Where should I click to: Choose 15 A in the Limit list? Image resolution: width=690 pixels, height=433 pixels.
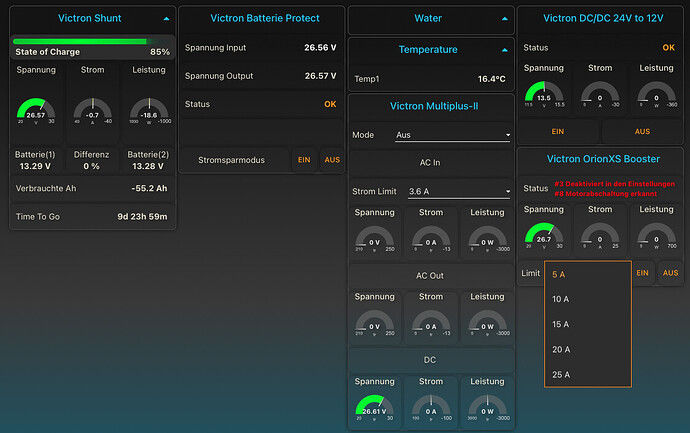pyautogui.click(x=588, y=324)
